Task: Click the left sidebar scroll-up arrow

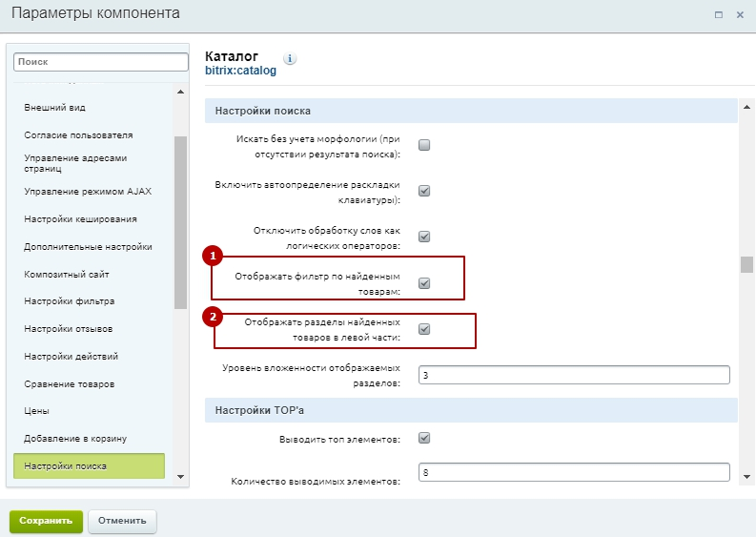Action: tap(181, 92)
